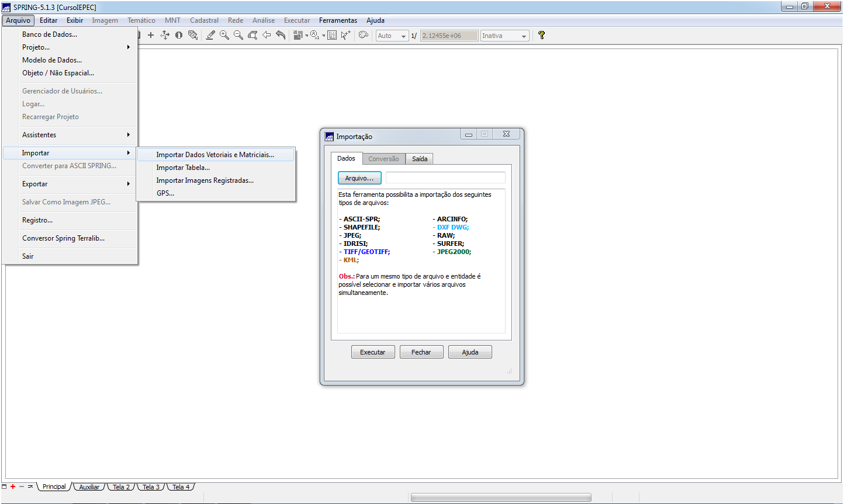Image resolution: width=844 pixels, height=504 pixels.
Task: Click the scale value field 2.12455e+06
Action: coord(449,36)
